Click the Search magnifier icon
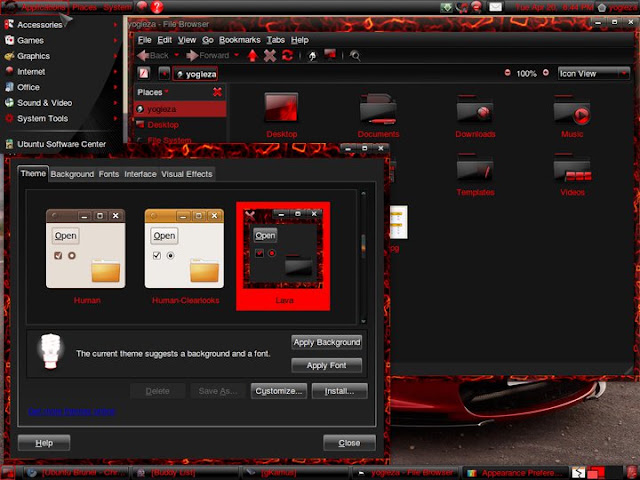640x480 pixels. tap(355, 56)
